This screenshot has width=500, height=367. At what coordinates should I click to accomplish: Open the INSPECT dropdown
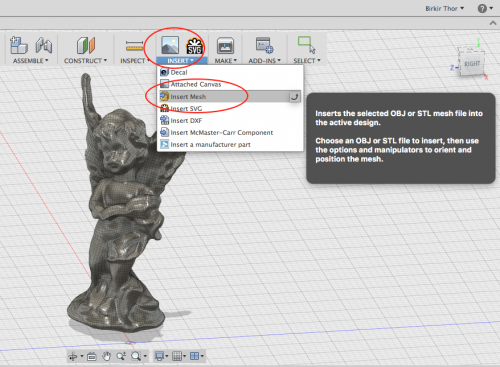click(x=135, y=61)
